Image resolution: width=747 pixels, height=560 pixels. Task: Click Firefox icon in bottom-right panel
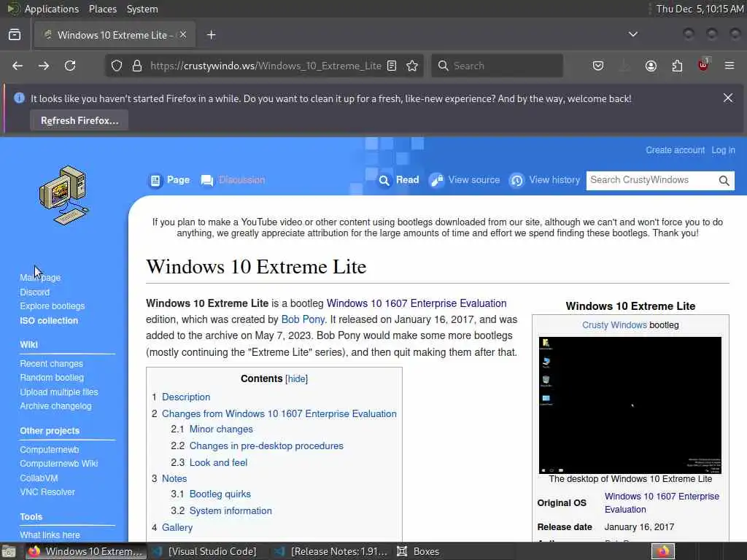[x=663, y=551]
